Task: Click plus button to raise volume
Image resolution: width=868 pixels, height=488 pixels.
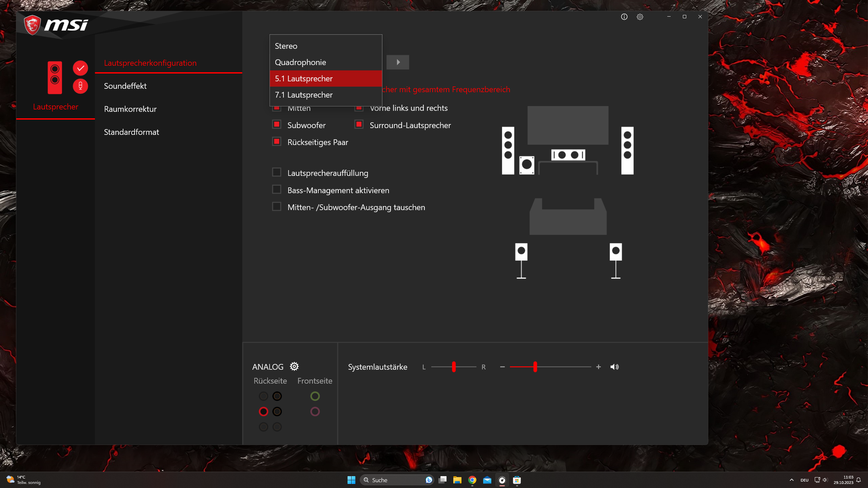Action: tap(598, 367)
